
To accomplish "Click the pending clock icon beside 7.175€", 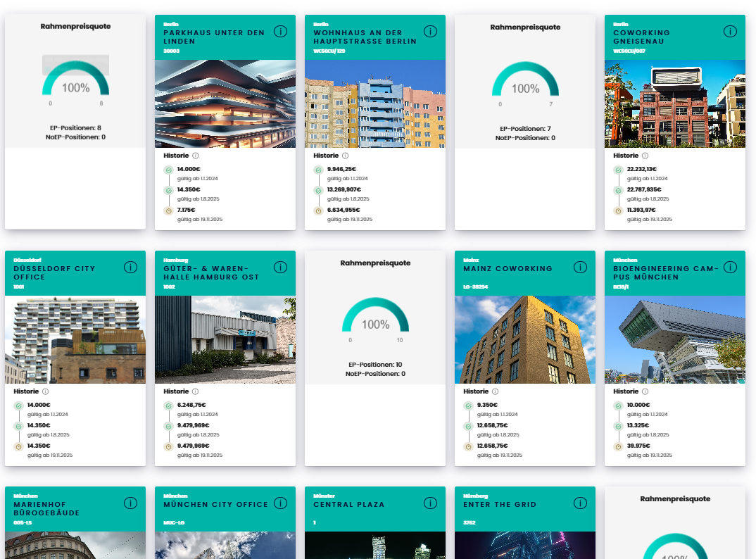I will (168, 211).
